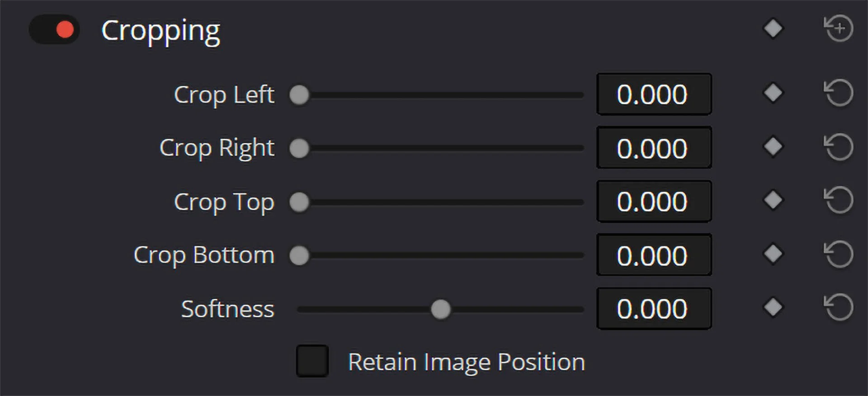Reset Crop Bottom value
This screenshot has width=868, height=396.
coord(839,254)
